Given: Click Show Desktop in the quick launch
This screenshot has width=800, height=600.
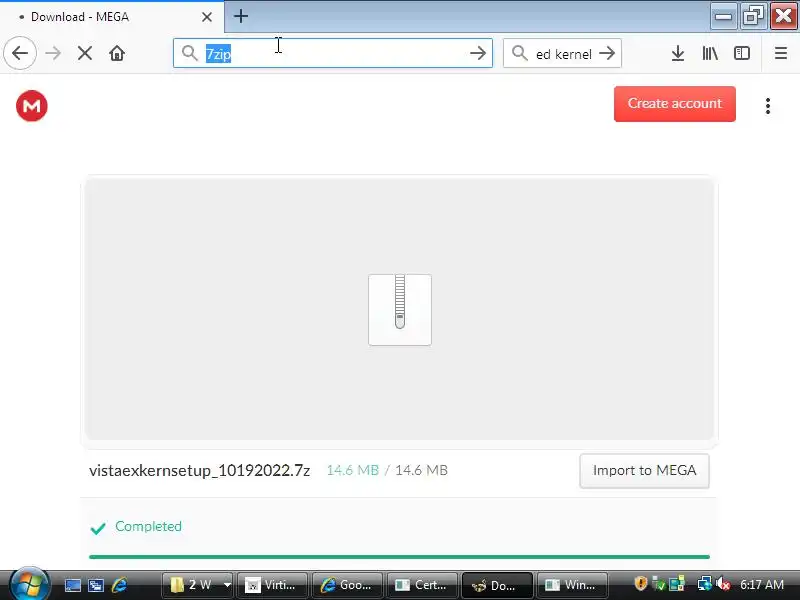Looking at the screenshot, I should coord(72,585).
